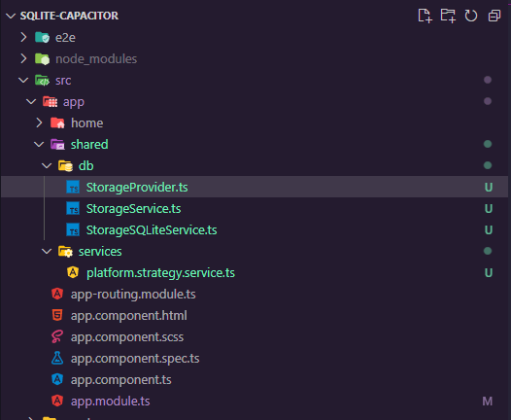The height and width of the screenshot is (420, 511).
Task: Select the app folder label
Action: click(x=74, y=102)
